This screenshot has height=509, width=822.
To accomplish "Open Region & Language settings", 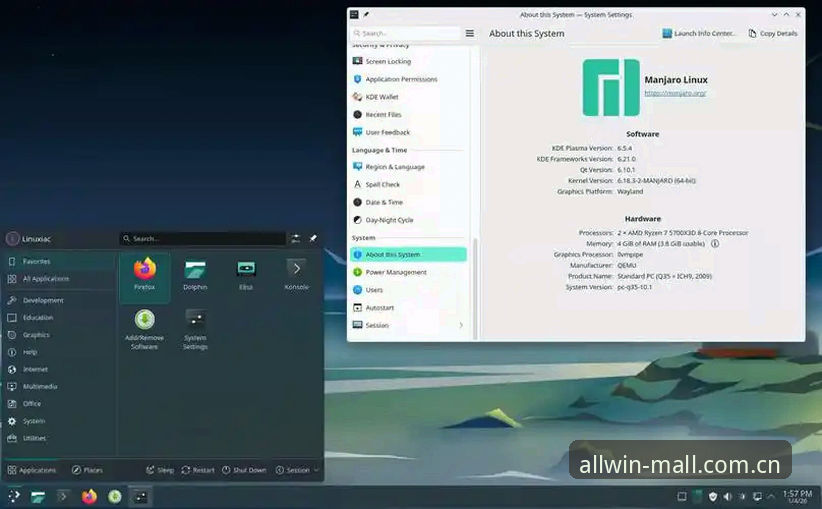I will click(x=408, y=167).
